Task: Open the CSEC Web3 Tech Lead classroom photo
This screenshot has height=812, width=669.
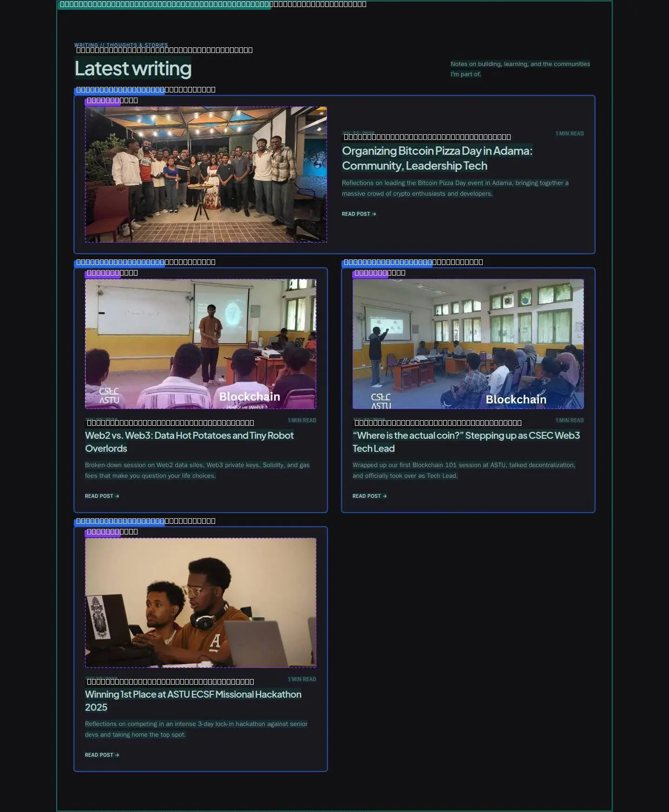Action: pyautogui.click(x=468, y=344)
